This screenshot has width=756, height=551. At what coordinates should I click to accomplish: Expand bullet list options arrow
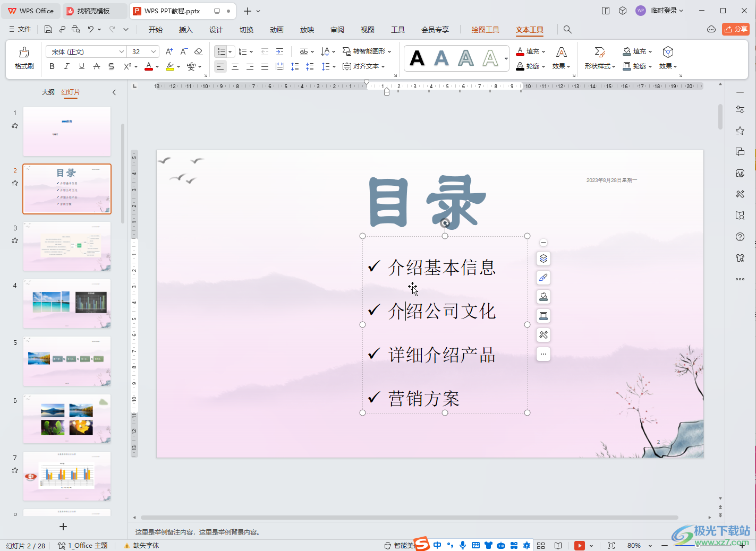pyautogui.click(x=230, y=51)
